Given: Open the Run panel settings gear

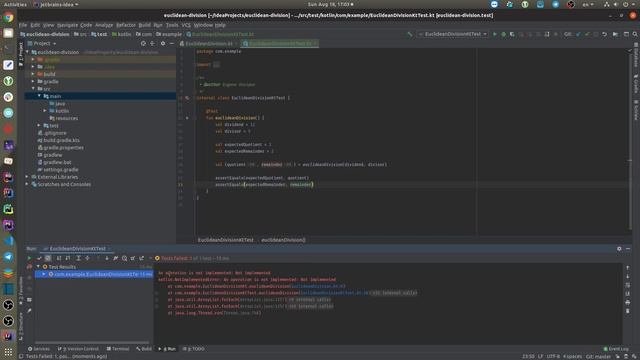Looking at the screenshot, I should 619,249.
